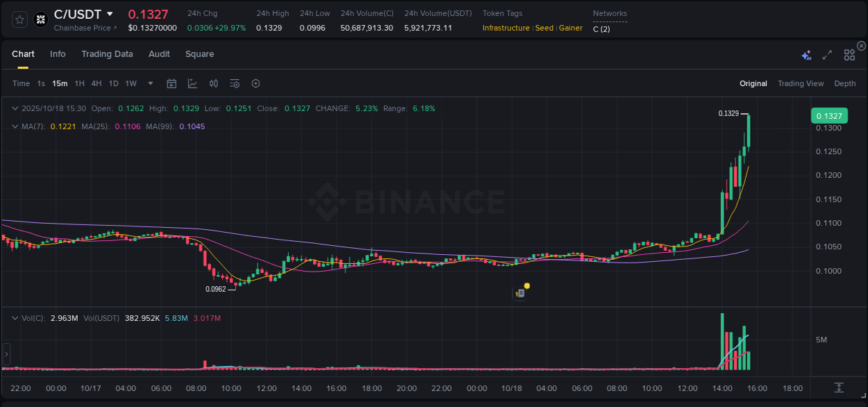This screenshot has height=407, width=868.
Task: Switch chart to Trading View mode
Action: click(801, 83)
